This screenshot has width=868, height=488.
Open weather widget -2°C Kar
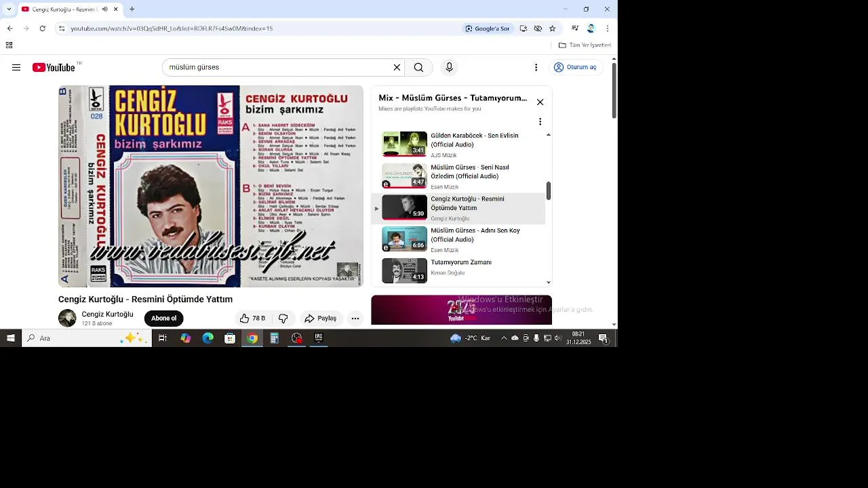coord(471,338)
